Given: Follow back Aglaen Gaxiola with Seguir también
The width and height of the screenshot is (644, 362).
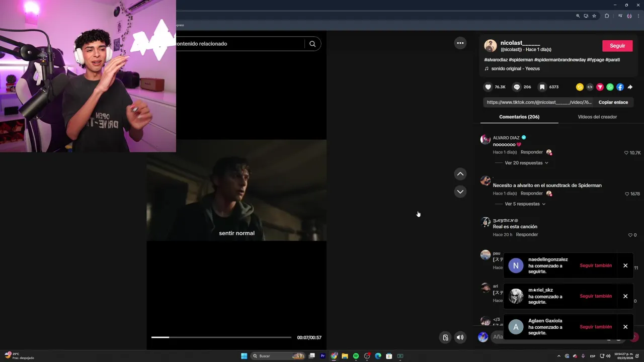Looking at the screenshot, I should pos(596,327).
